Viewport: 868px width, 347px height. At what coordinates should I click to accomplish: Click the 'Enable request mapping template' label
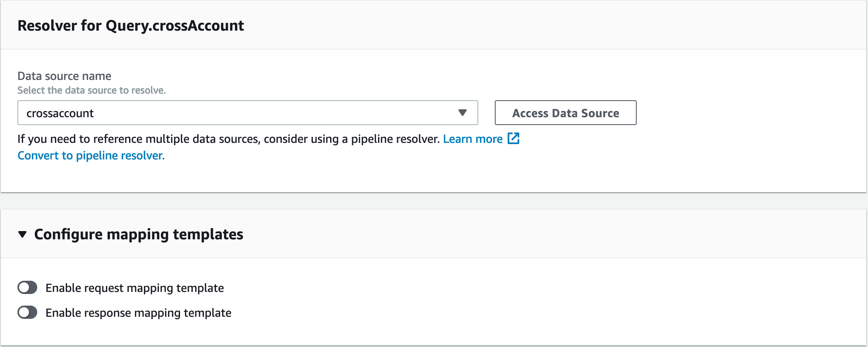click(134, 288)
